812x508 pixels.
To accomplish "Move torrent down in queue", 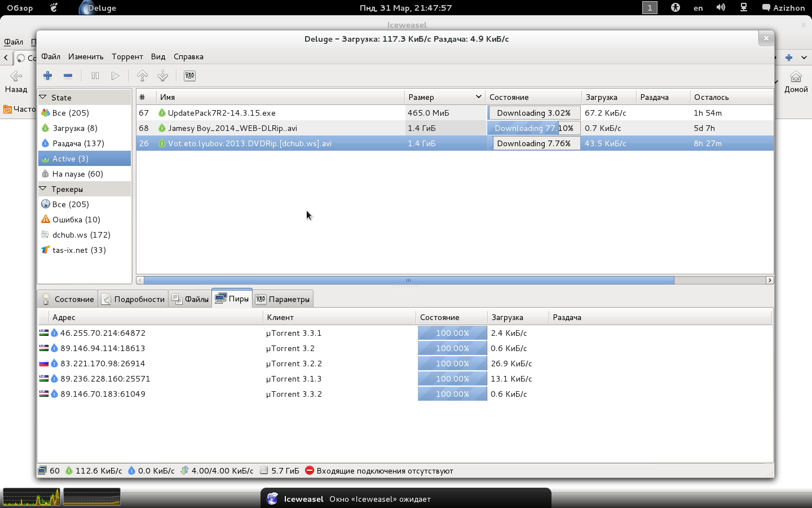I will pos(162,76).
